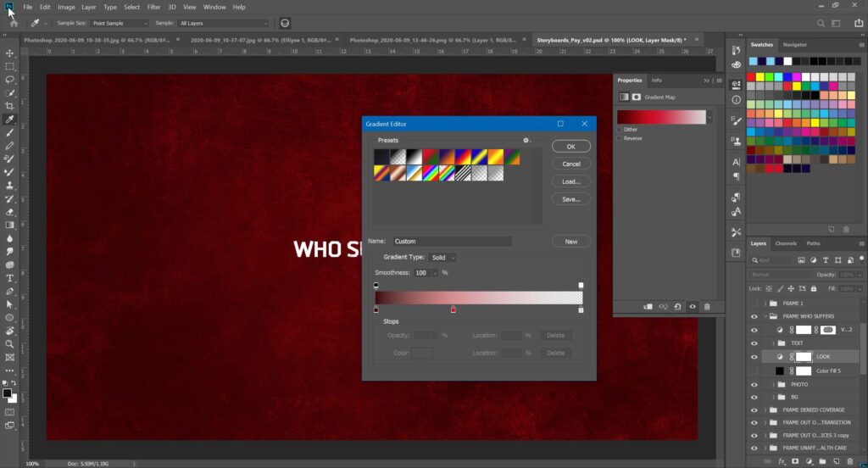Enable the Dither checkbox
This screenshot has height=468, width=868.
point(620,130)
